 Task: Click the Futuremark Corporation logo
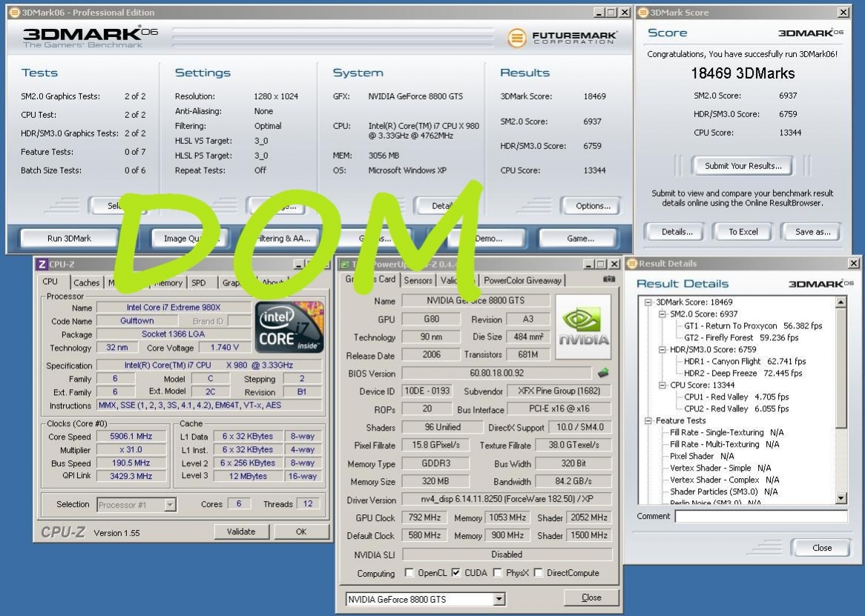click(x=562, y=38)
